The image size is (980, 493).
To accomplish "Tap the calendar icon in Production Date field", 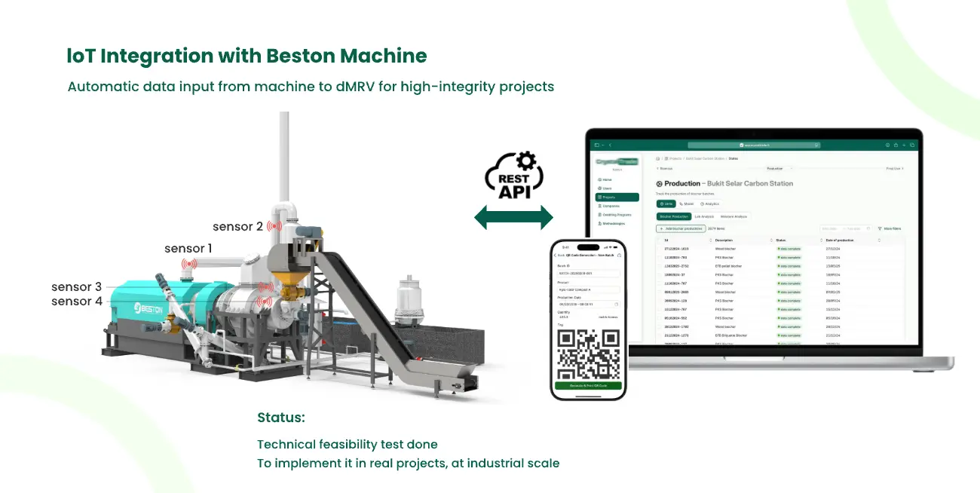I will pyautogui.click(x=617, y=304).
